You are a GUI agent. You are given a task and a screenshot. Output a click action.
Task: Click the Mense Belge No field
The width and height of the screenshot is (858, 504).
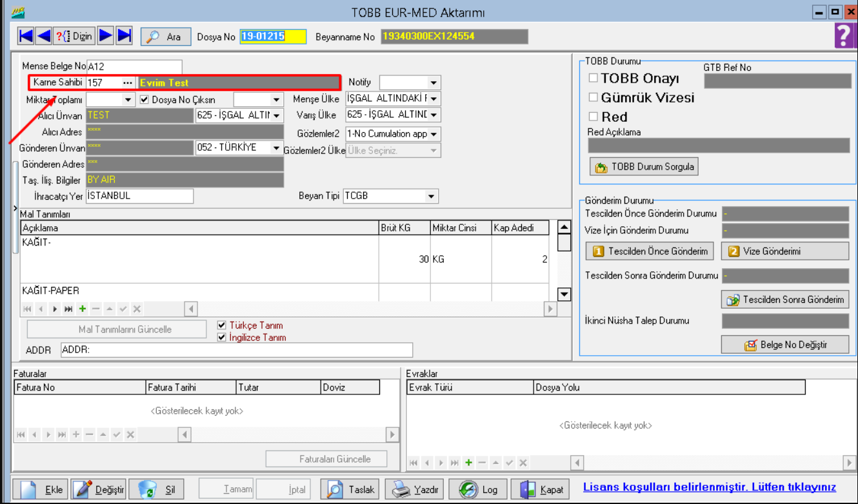tap(134, 67)
